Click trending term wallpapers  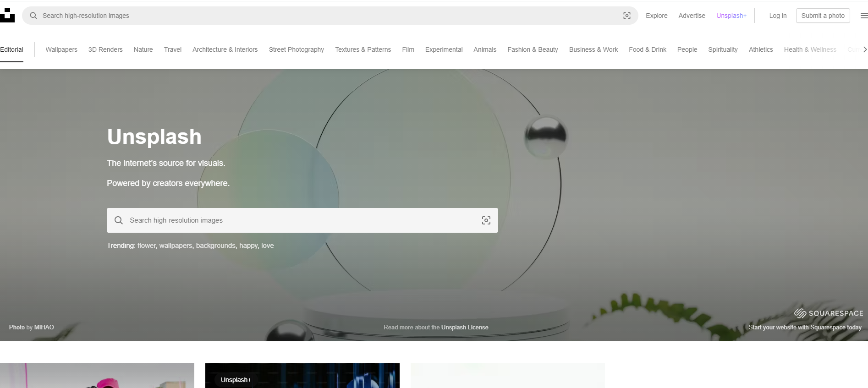(176, 246)
